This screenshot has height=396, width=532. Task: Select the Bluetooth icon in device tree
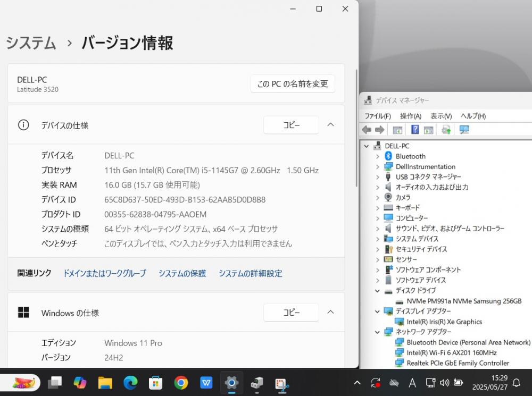[388, 156]
